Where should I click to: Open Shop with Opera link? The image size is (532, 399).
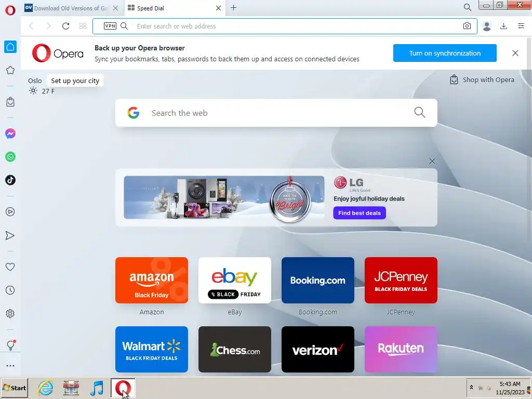click(482, 79)
